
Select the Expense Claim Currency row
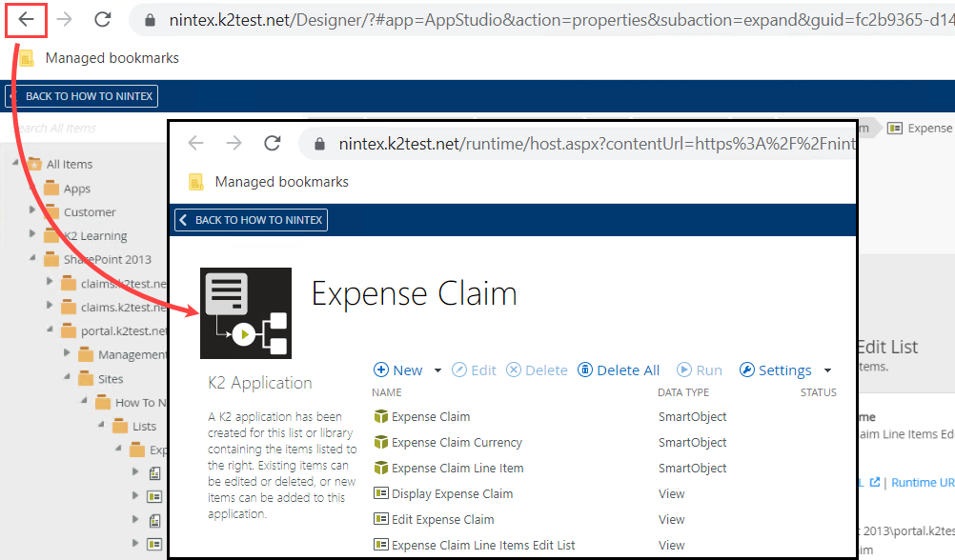(605, 443)
